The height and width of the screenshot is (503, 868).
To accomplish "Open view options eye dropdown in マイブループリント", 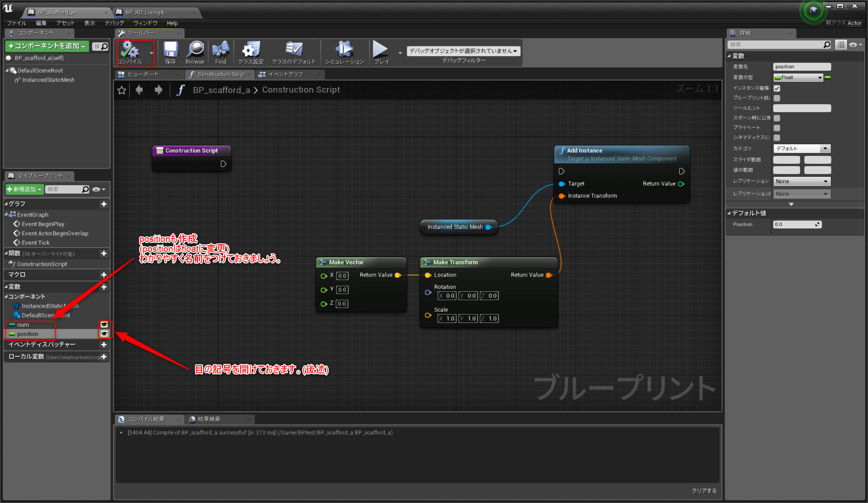I will [99, 189].
